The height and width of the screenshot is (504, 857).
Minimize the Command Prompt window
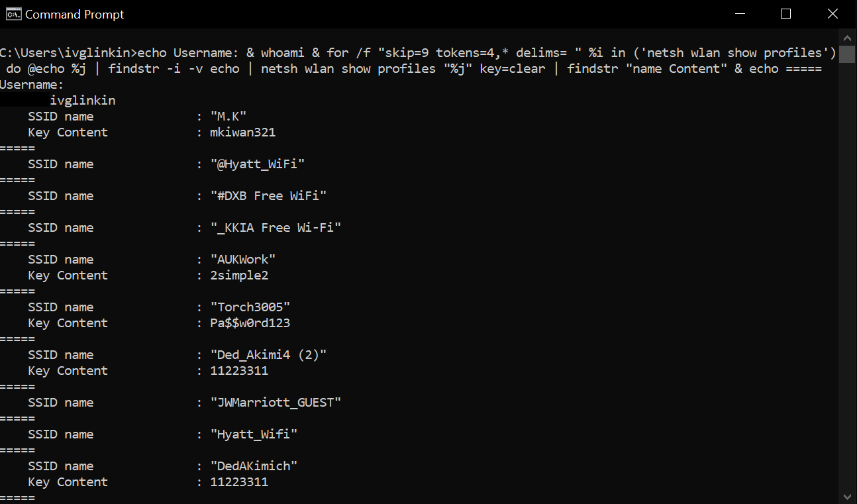coord(739,14)
